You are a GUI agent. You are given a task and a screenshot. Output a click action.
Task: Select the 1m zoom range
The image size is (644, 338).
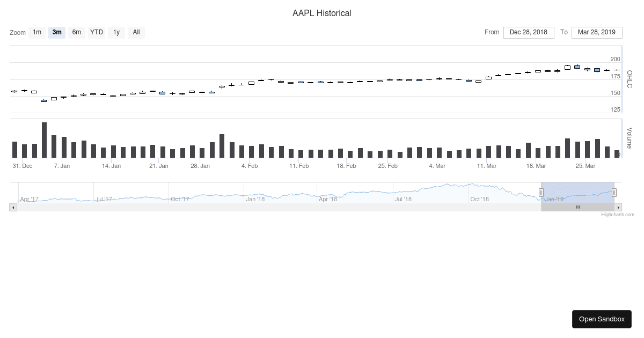click(37, 32)
